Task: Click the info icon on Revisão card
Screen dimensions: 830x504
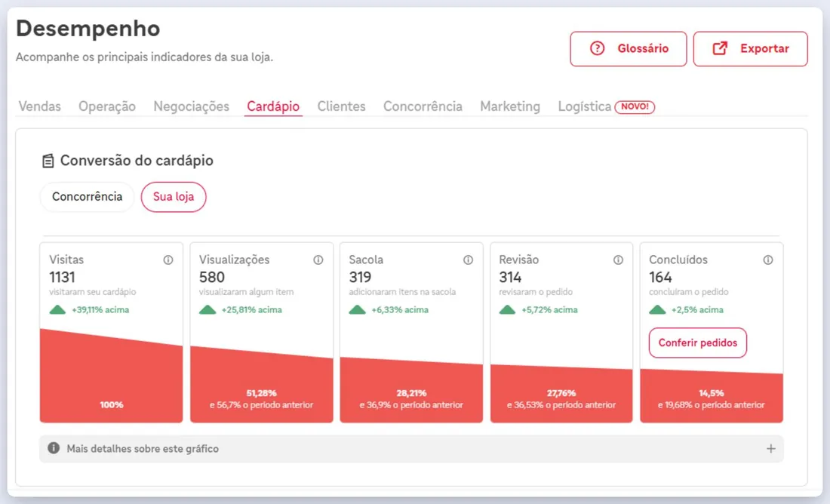Action: pos(618,260)
